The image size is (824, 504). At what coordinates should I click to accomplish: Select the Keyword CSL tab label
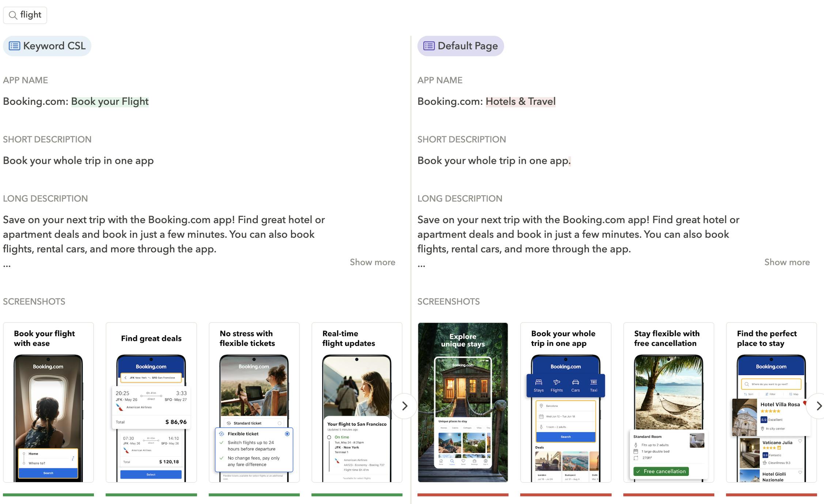(x=54, y=46)
